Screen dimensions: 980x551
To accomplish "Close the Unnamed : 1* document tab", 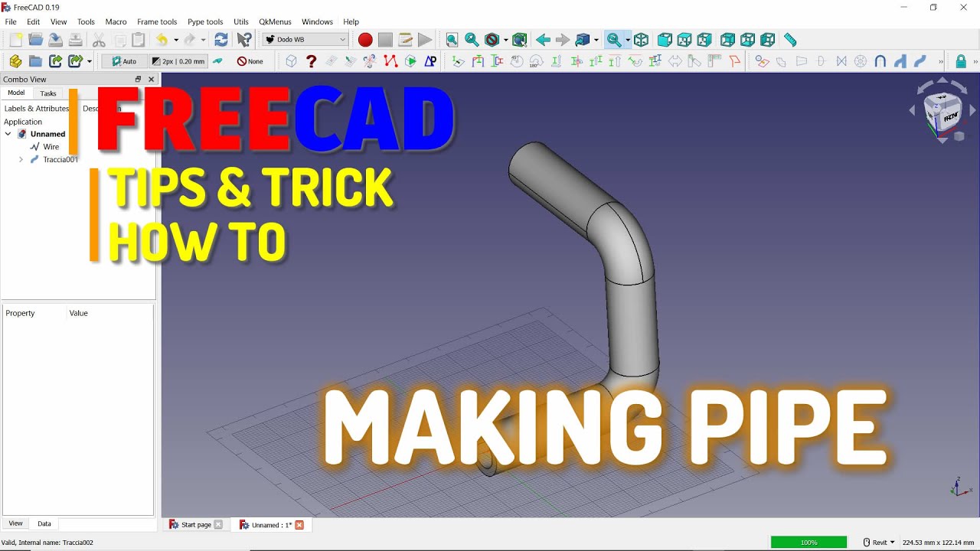I will coord(299,525).
